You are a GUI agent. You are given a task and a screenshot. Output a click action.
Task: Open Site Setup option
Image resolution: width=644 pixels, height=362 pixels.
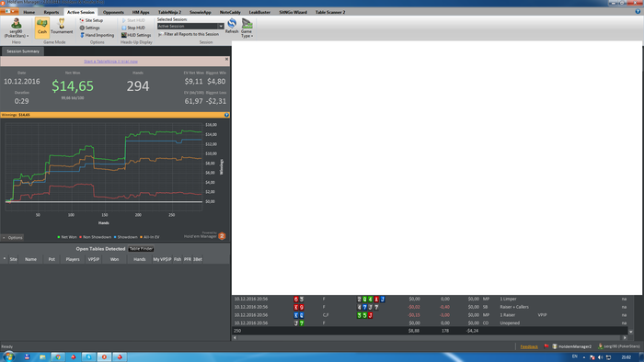click(x=91, y=20)
